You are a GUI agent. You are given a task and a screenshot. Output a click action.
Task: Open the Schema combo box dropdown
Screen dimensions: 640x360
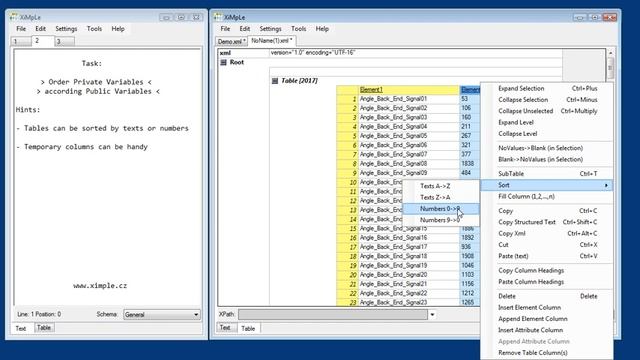point(196,315)
